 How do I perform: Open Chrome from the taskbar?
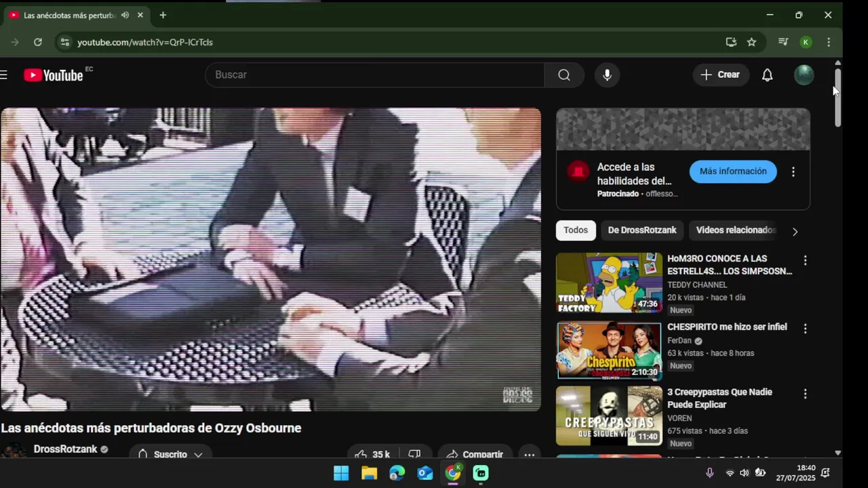453,473
